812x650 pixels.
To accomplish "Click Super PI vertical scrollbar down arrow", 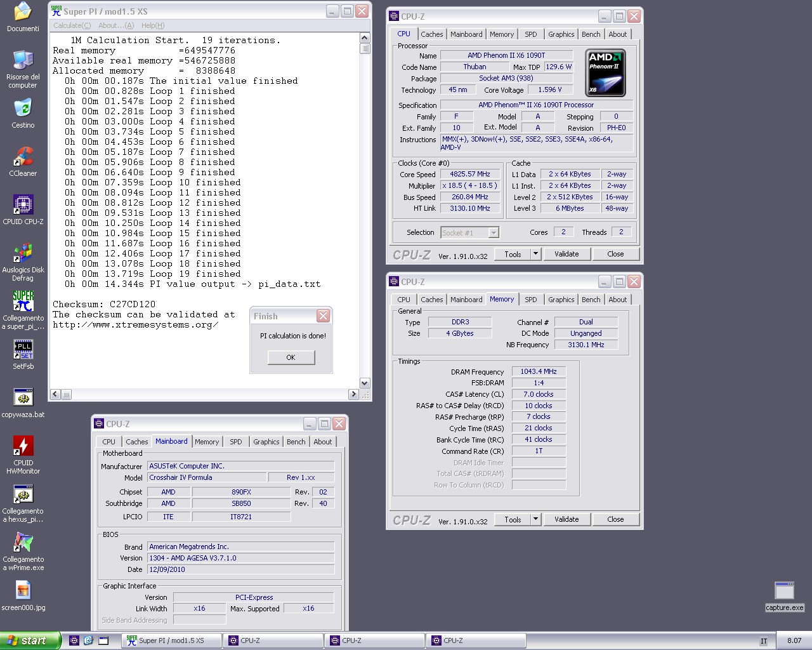I will (x=365, y=383).
